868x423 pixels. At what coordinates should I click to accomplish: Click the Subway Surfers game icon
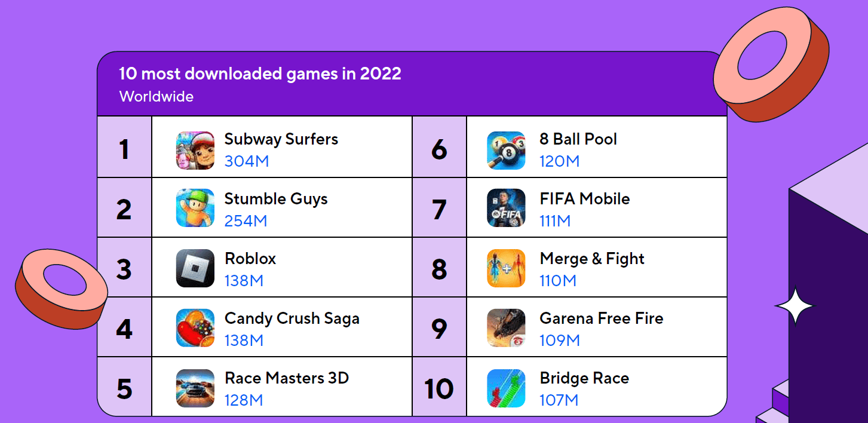[x=195, y=150]
